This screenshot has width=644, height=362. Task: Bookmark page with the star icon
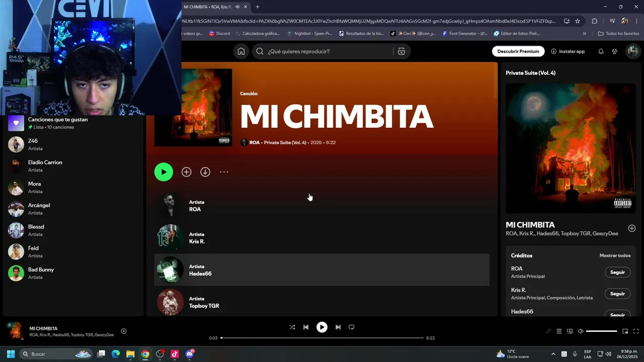(578, 21)
